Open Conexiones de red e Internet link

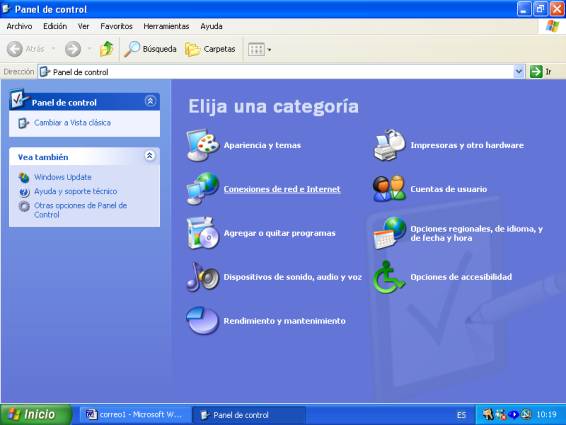coord(282,189)
